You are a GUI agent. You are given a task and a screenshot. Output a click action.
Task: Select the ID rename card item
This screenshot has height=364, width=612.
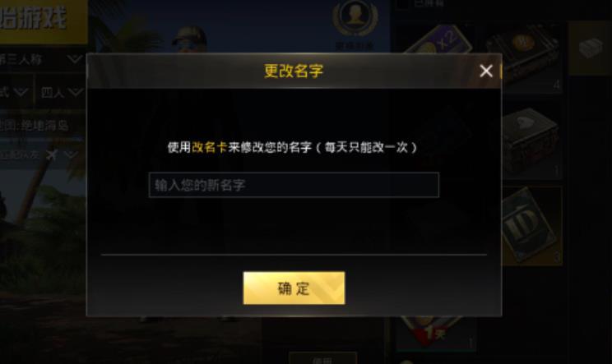(x=531, y=226)
